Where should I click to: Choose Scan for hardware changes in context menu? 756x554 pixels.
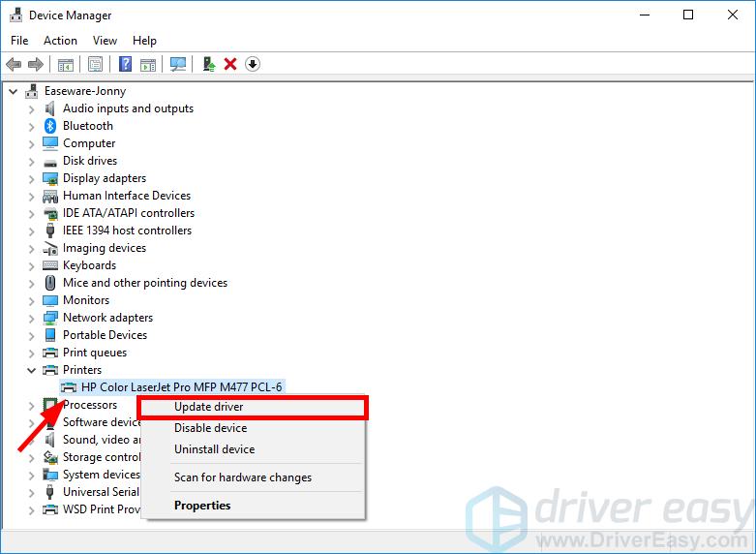point(253,477)
